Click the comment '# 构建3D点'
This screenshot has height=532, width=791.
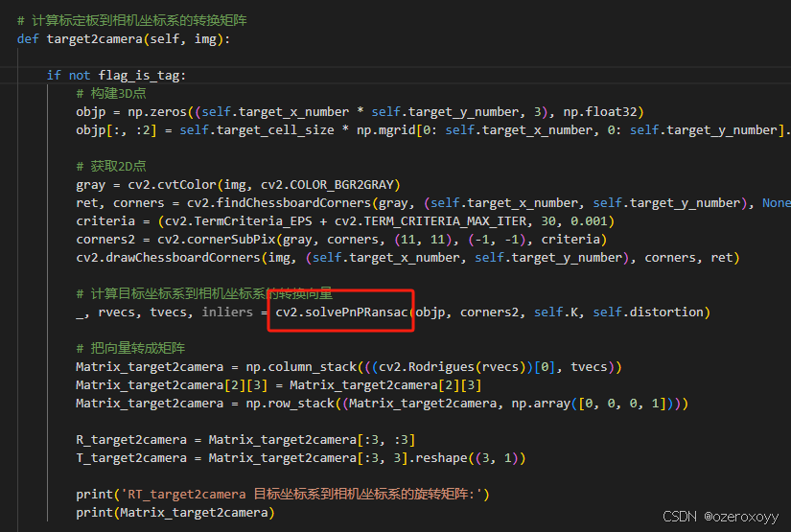coord(111,93)
